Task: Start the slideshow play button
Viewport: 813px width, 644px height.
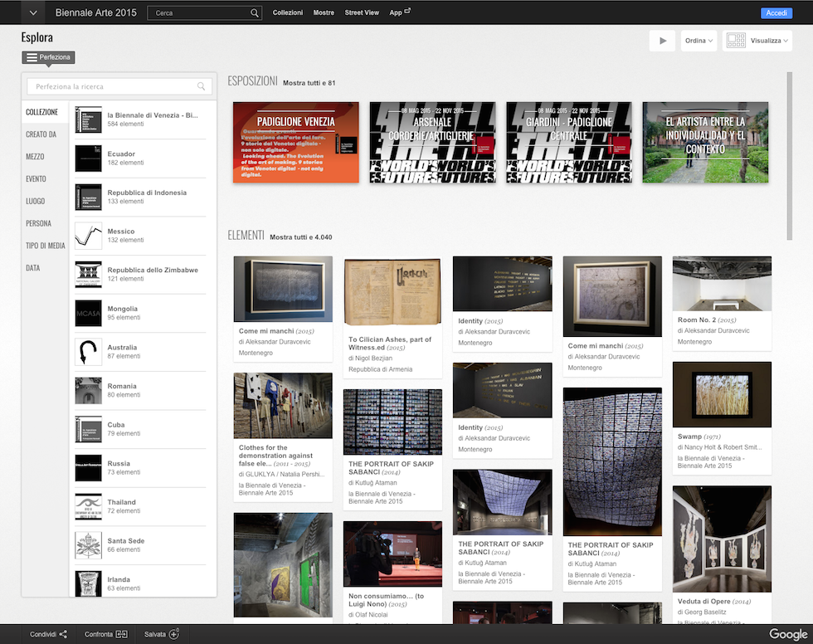Action: pos(662,41)
